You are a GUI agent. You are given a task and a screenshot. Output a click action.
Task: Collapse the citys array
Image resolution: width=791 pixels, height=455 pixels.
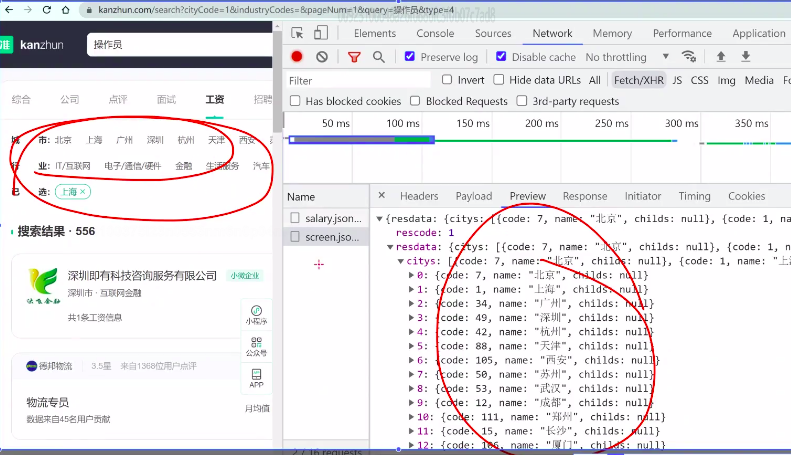click(x=401, y=261)
